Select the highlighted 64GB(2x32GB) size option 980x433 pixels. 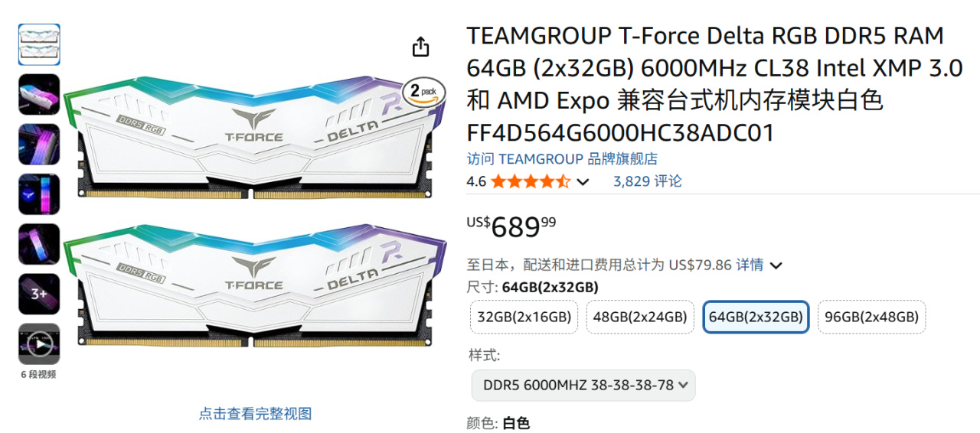(x=756, y=317)
